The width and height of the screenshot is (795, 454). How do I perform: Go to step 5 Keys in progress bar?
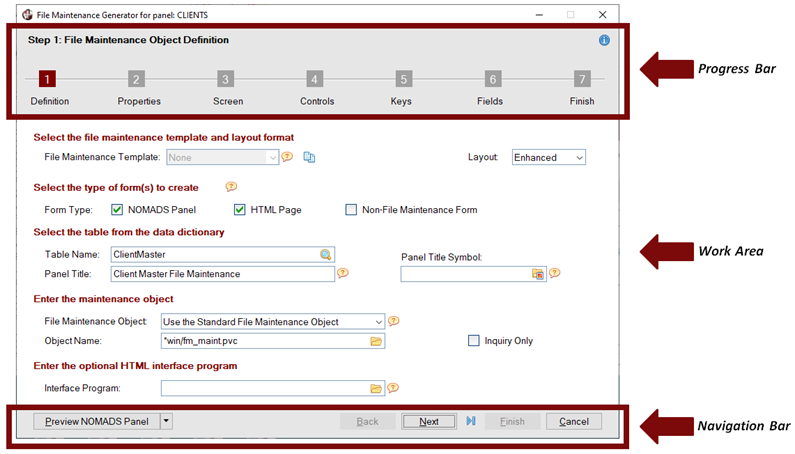pyautogui.click(x=403, y=80)
